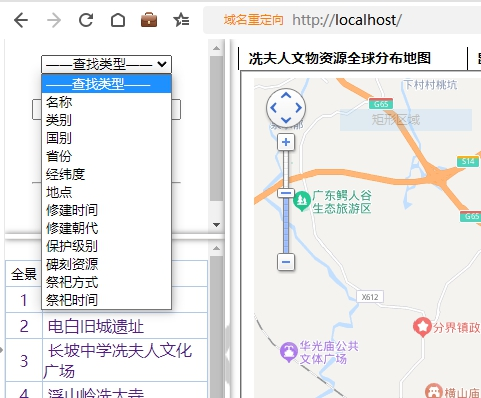Click the X612 road label
The height and width of the screenshot is (398, 481).
pyautogui.click(x=370, y=297)
